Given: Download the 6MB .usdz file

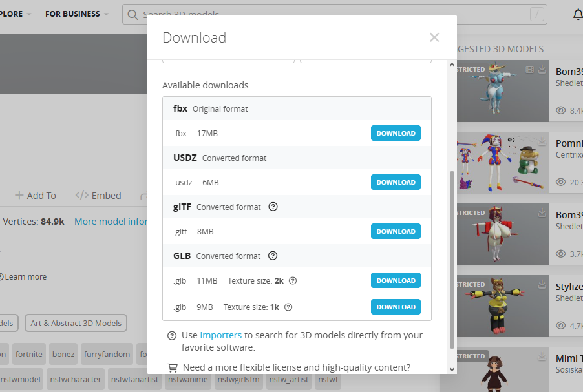Looking at the screenshot, I should point(396,182).
